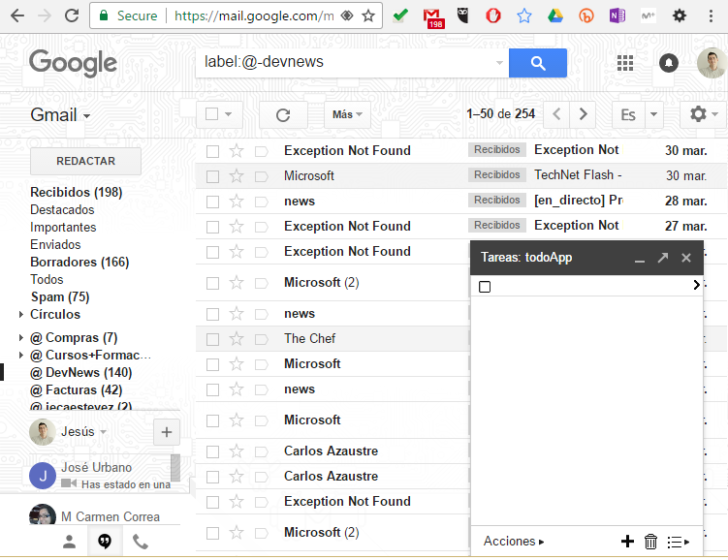Open the Gmail settings gear

point(703,114)
